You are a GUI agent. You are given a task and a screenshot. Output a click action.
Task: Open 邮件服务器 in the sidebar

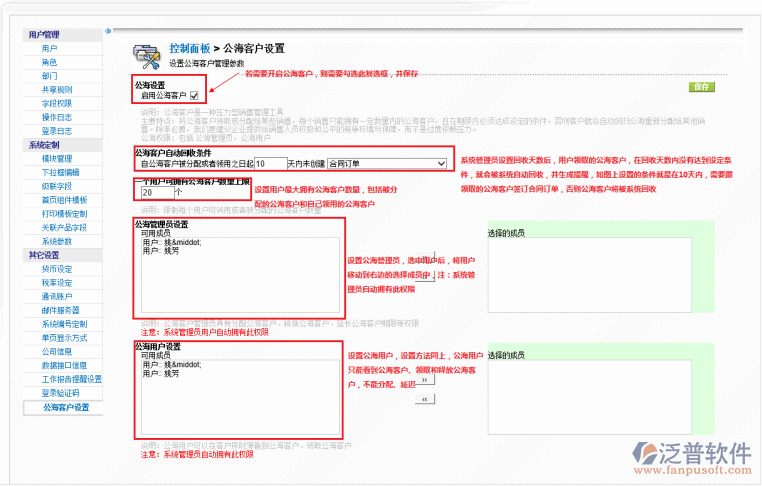(x=61, y=311)
